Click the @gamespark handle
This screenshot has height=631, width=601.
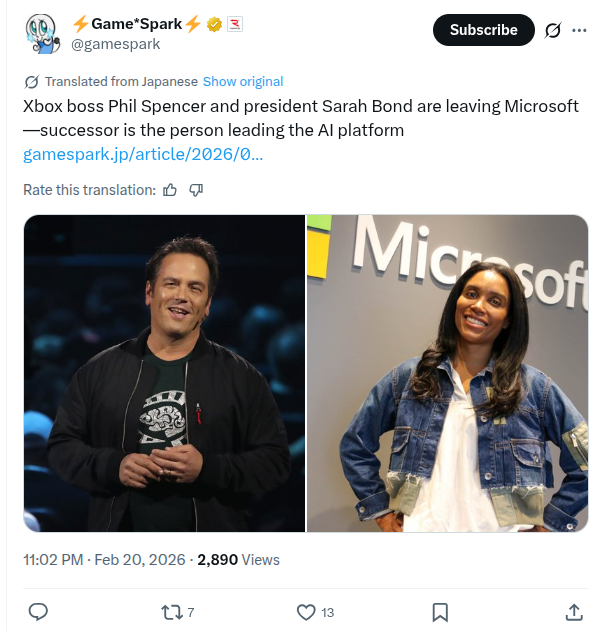pyautogui.click(x=116, y=44)
